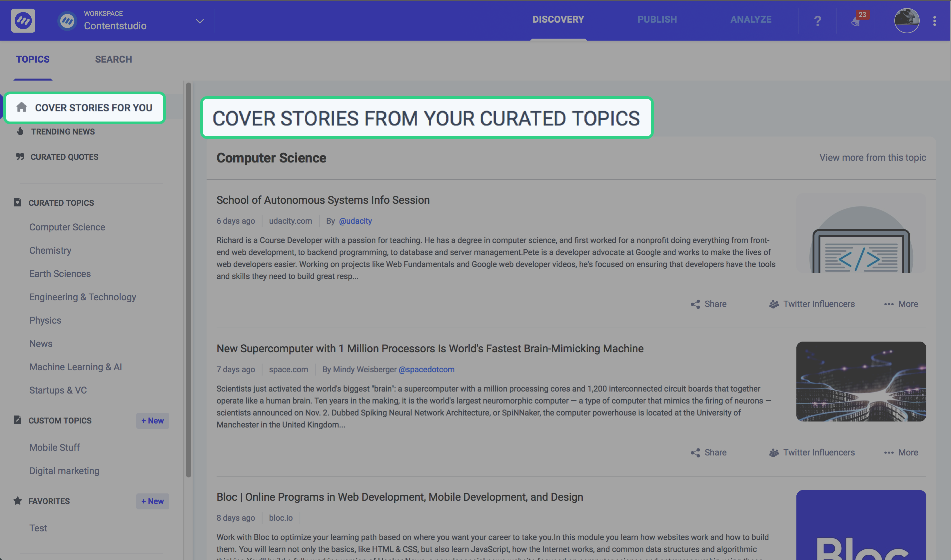Open the Supercomputer article thumbnail
The image size is (951, 560).
click(x=861, y=381)
